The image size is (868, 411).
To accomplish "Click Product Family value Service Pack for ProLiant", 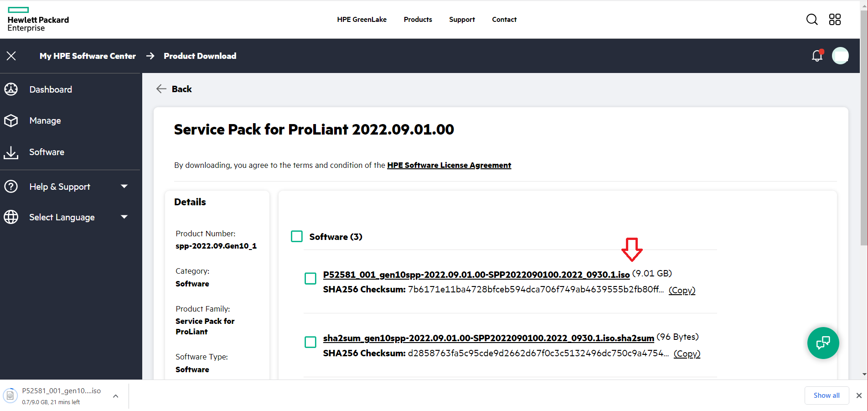I will pyautogui.click(x=205, y=326).
